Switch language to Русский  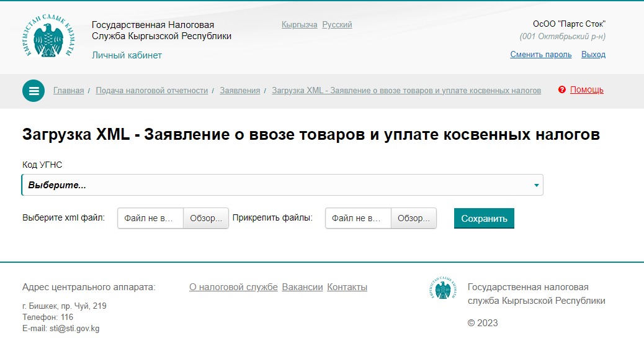coord(337,25)
